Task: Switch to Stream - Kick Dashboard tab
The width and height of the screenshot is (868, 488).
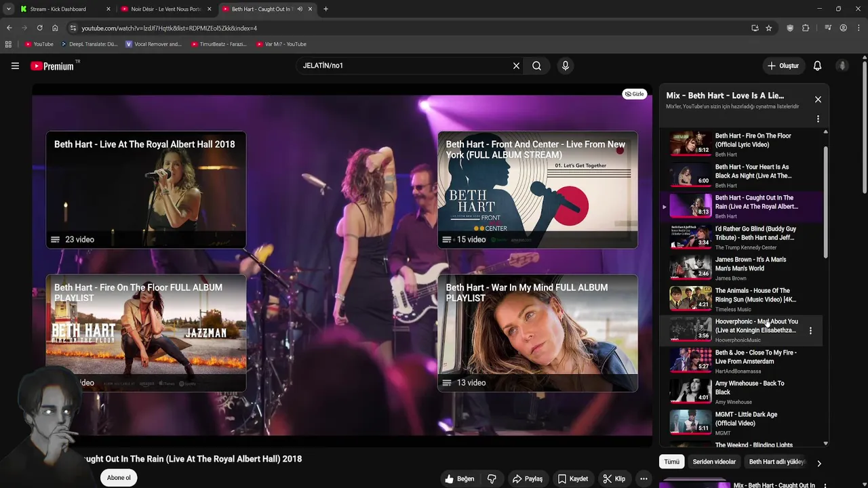Action: tap(66, 9)
